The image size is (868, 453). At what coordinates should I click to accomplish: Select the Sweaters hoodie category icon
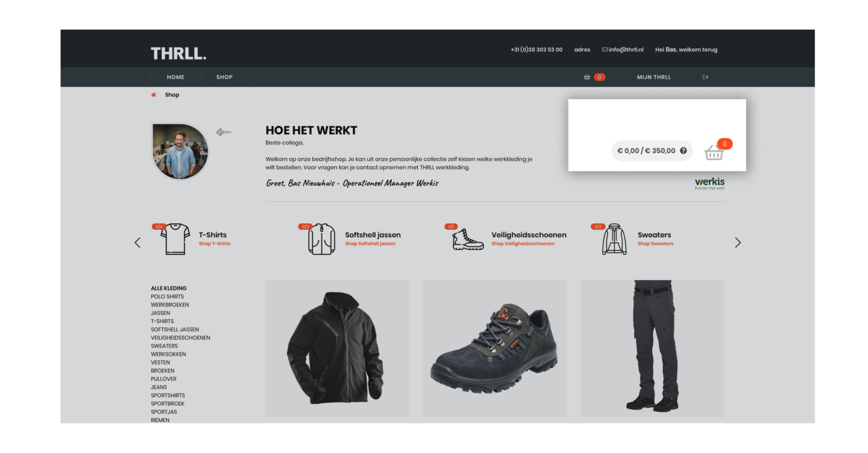[x=614, y=239]
